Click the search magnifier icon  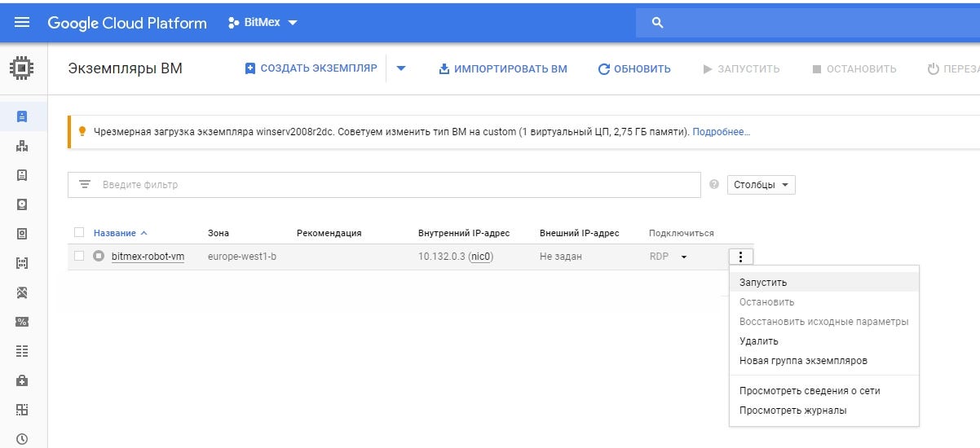coord(658,23)
